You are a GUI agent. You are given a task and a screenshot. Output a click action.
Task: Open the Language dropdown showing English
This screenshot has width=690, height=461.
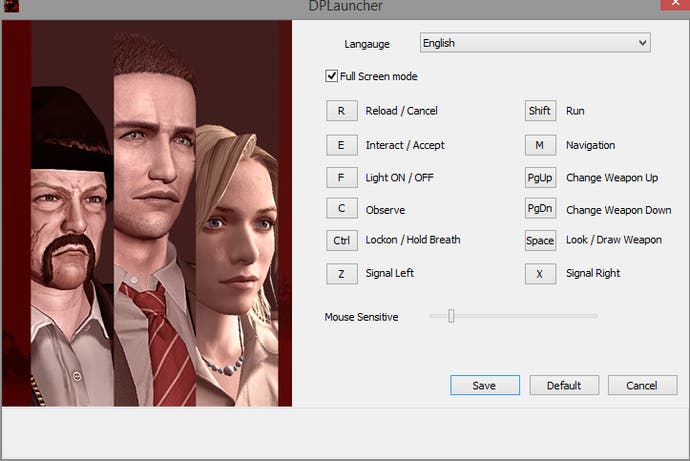535,43
